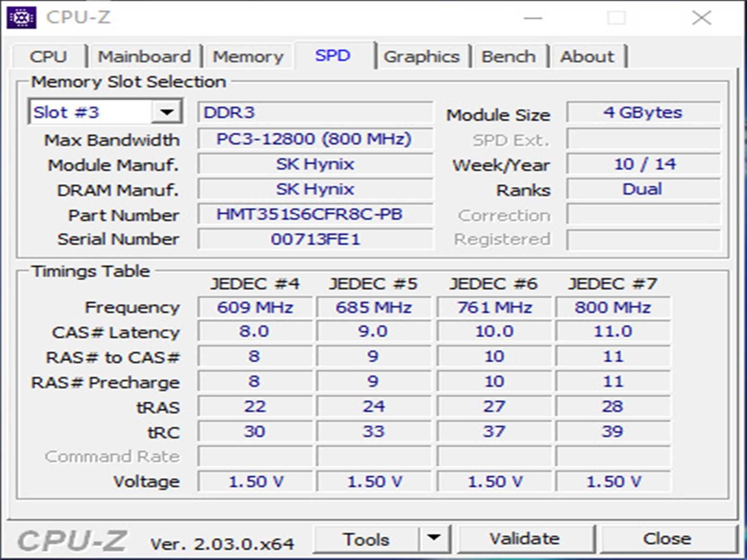Click the RAS# Precharge value under JEDEC #5

tap(374, 381)
